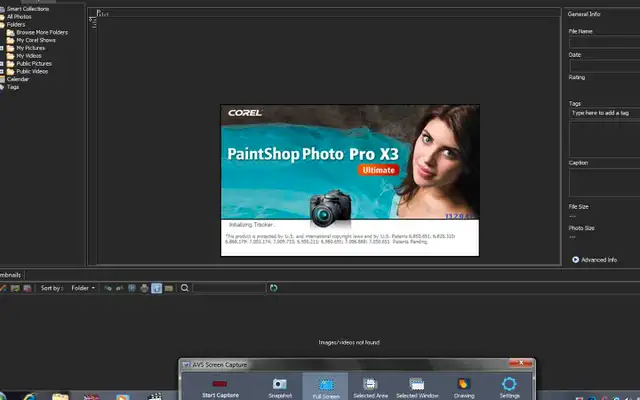Click the clapperboard icon on taskbar
Screen dimensions: 640x400
tap(155, 396)
